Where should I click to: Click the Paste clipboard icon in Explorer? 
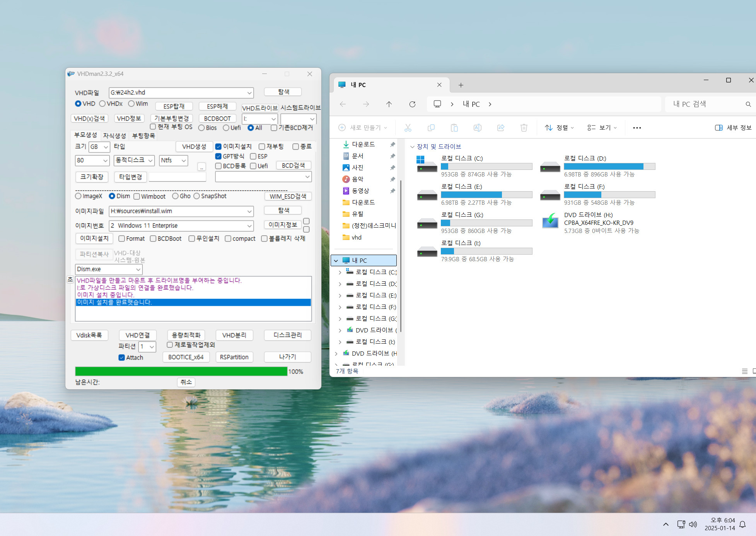(x=454, y=128)
